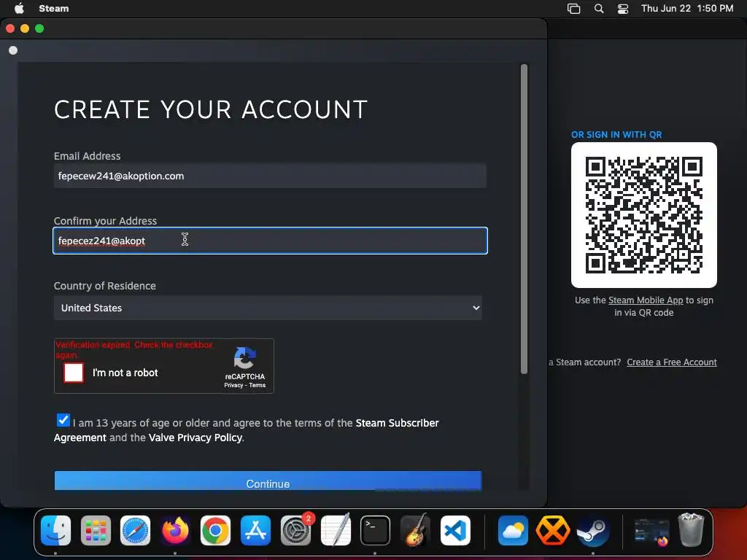747x560 pixels.
Task: Click the reCAPTCHA logo
Action: pos(244,357)
